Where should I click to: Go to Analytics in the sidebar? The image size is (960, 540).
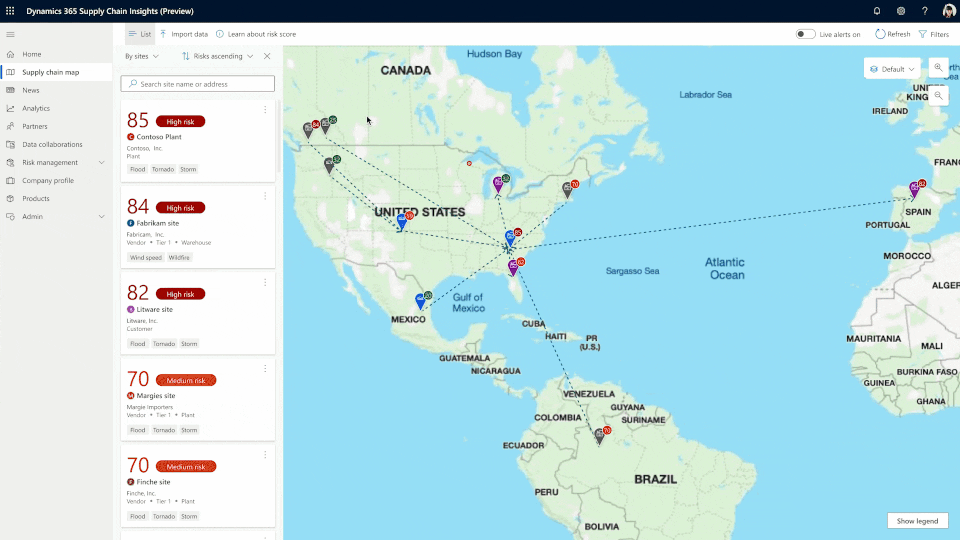(36, 108)
